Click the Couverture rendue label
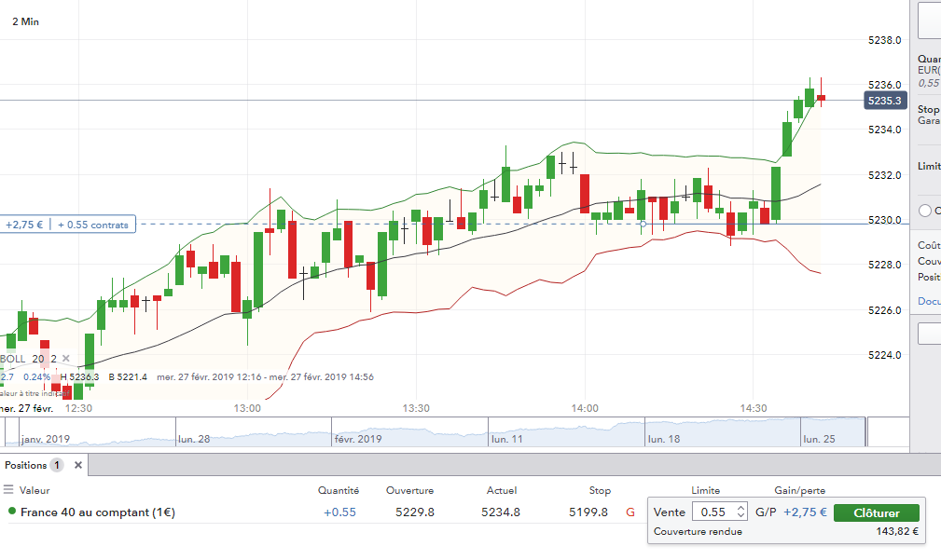The height and width of the screenshot is (560, 941). pos(698,531)
